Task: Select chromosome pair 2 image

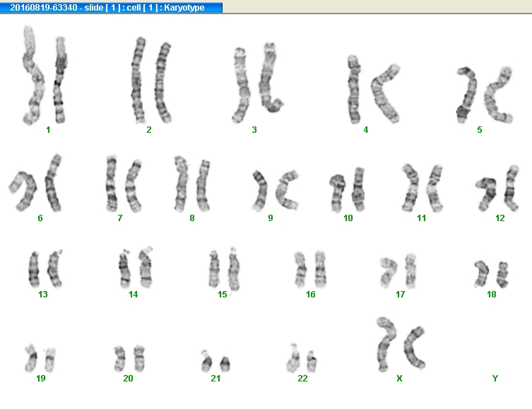Action: (x=151, y=80)
